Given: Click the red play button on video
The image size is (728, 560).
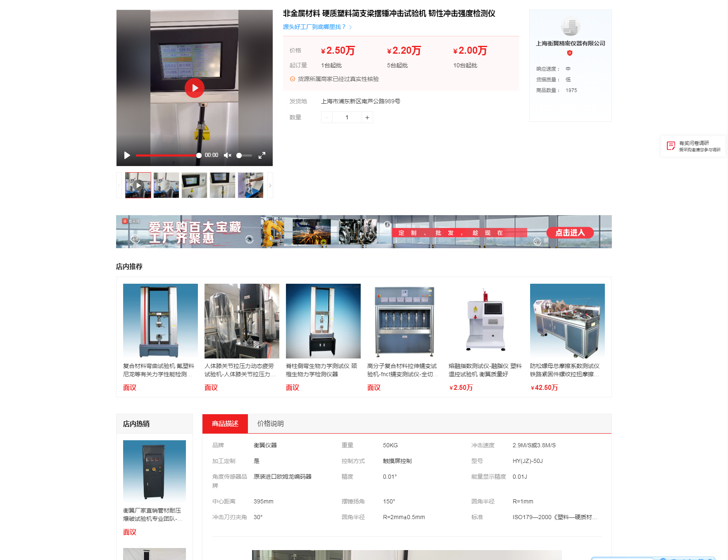Looking at the screenshot, I should pyautogui.click(x=195, y=88).
